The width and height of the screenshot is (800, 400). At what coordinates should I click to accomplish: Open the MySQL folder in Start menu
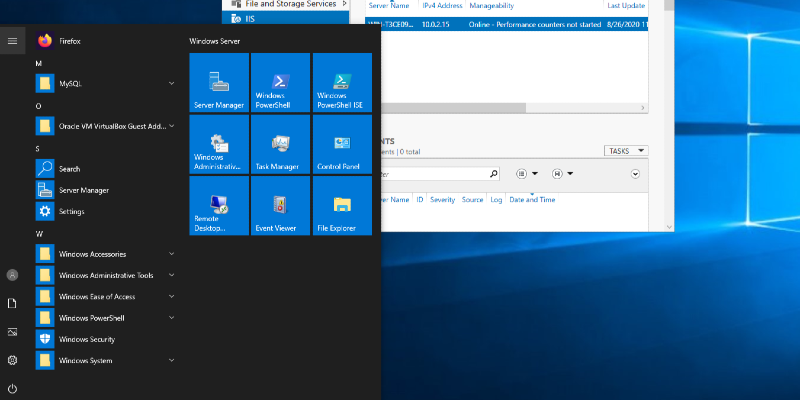point(106,83)
